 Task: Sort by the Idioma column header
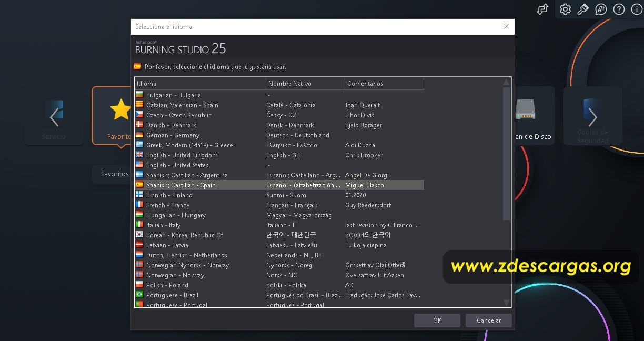tap(200, 84)
